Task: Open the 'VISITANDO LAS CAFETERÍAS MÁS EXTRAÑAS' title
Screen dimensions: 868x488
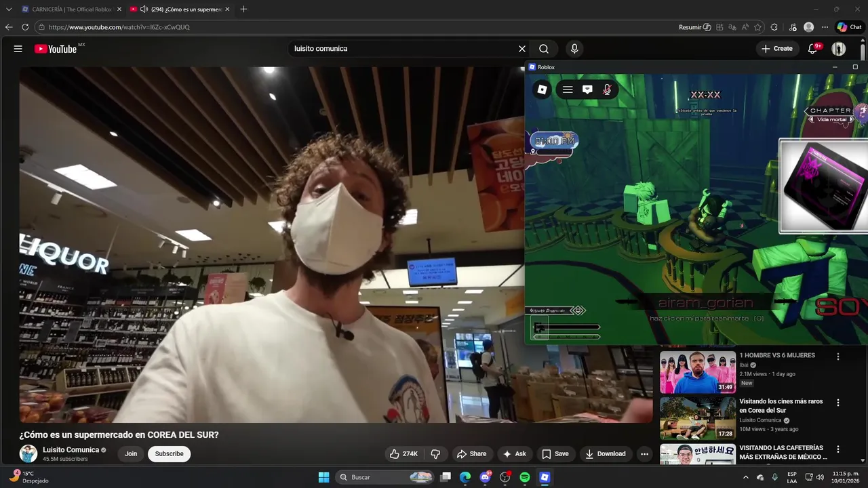Action: [783, 452]
